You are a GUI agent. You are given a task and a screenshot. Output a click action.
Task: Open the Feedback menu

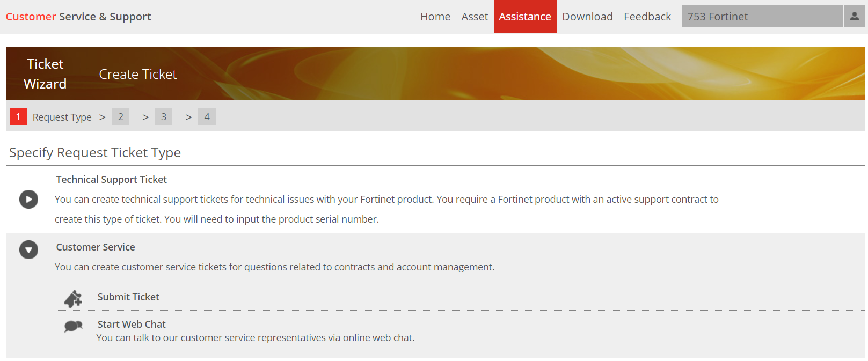click(x=647, y=17)
